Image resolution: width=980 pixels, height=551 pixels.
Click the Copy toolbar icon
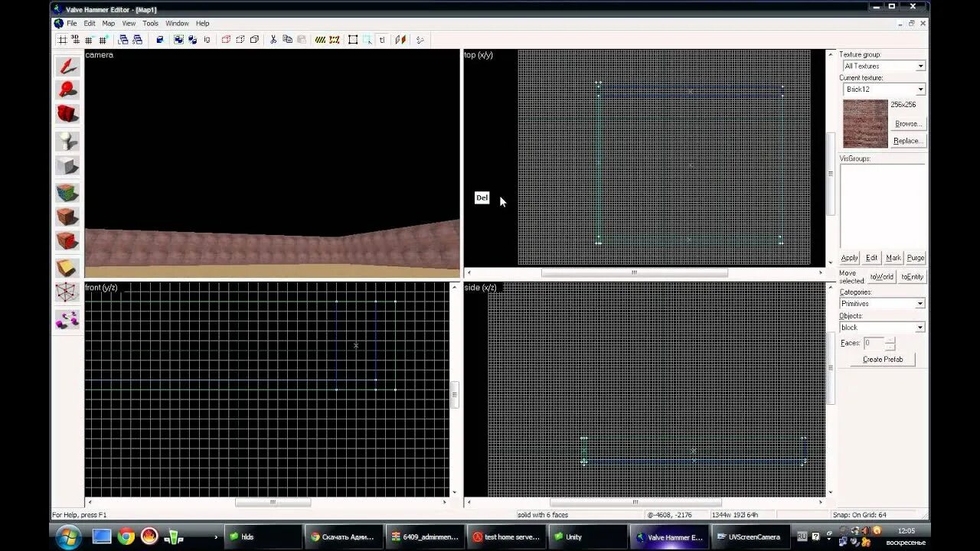coord(287,40)
